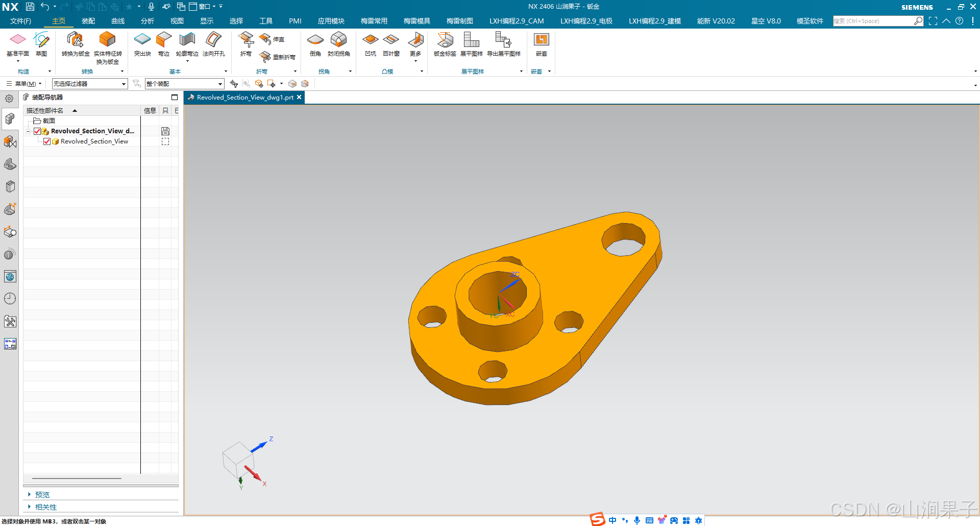Switch to the 曲线 ribbon tab
Screen dimensions: 980x526
[118, 21]
